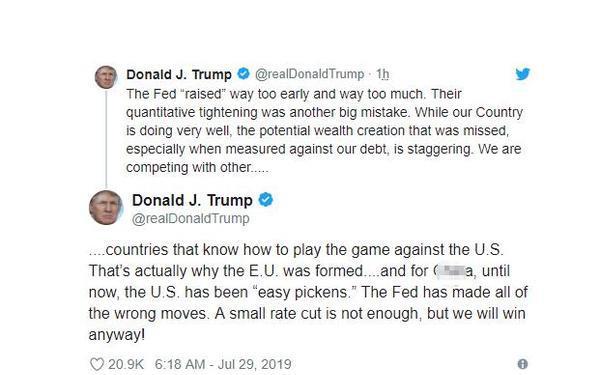Open the tweet info circle icon
Image resolution: width=600 pixels, height=375 pixels.
tap(522, 364)
